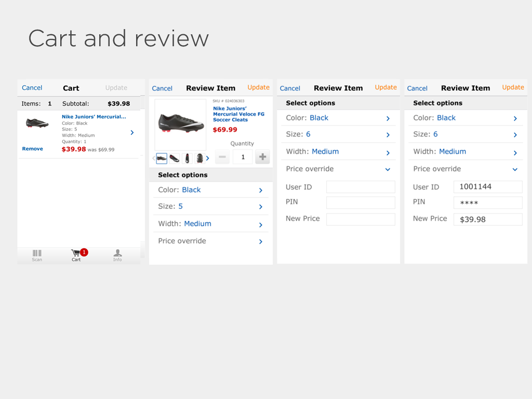532x399 pixels.
Task: Cancel on the Size 5 Review Item screen
Action: point(162,88)
